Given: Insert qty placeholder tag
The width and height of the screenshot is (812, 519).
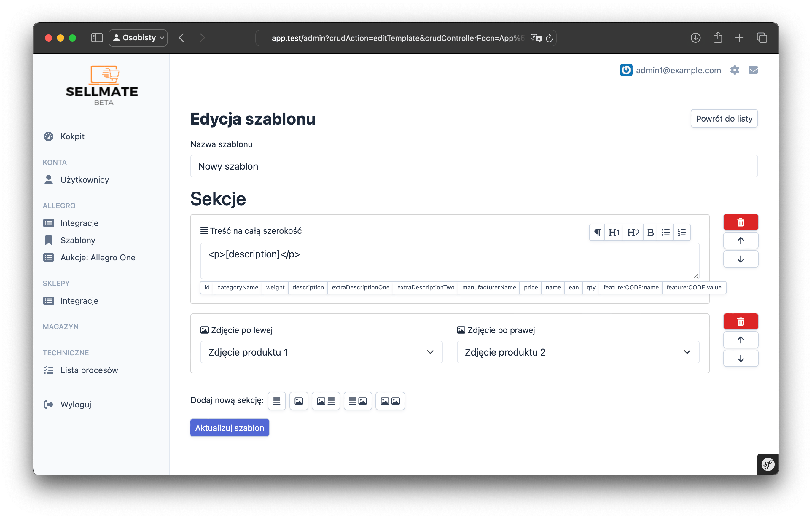Looking at the screenshot, I should pos(591,288).
